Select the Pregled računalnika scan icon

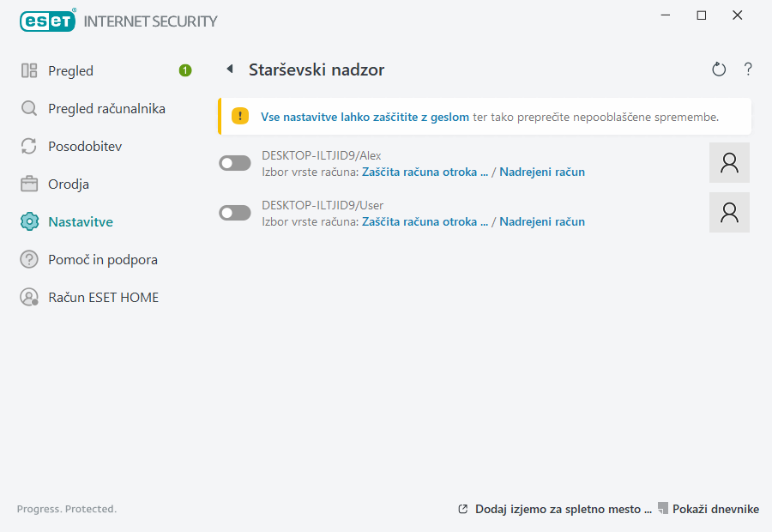click(27, 108)
